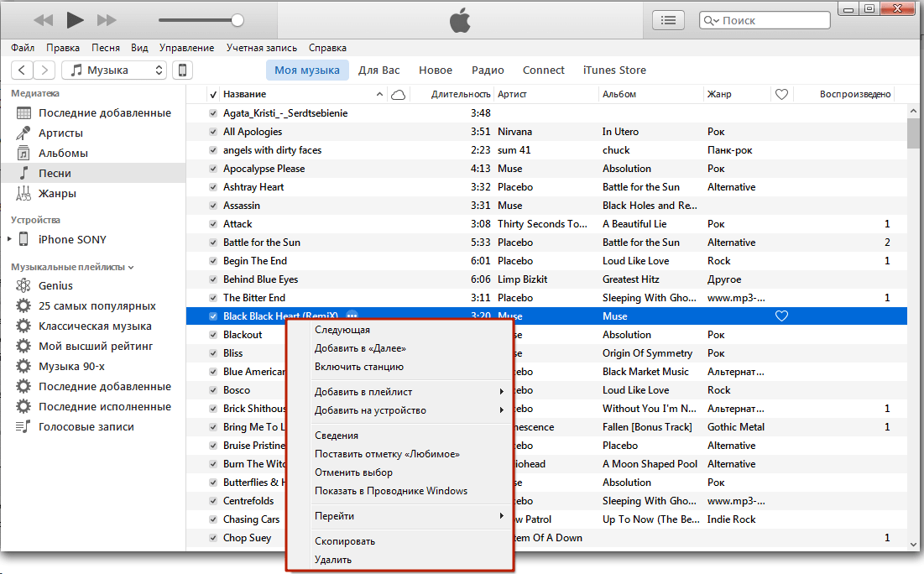924x574 pixels.
Task: Click the heart Любимое column header
Action: click(x=781, y=94)
